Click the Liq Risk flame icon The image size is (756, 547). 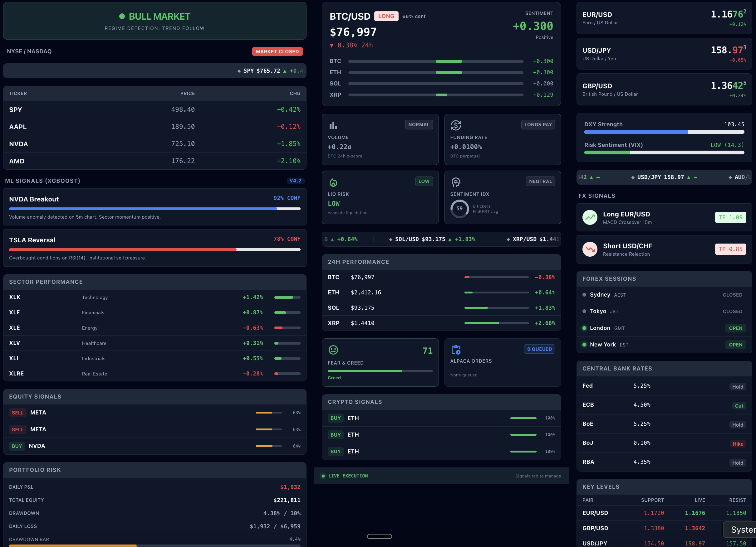(x=333, y=182)
